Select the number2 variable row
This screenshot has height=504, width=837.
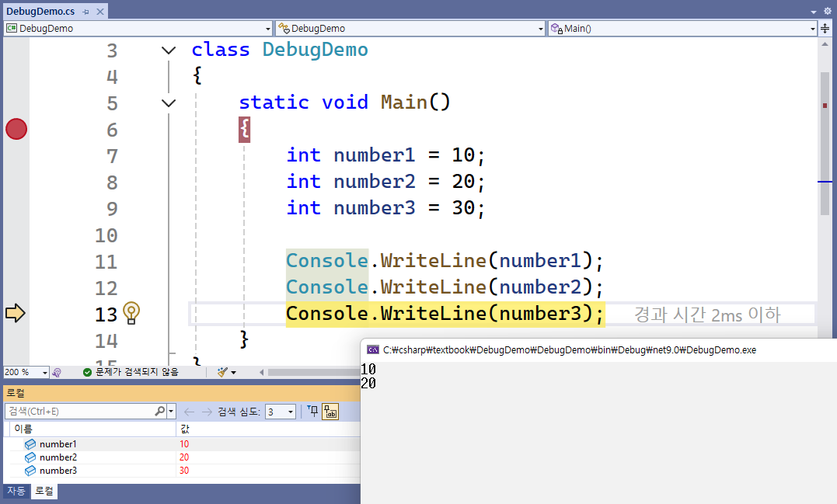coord(58,457)
